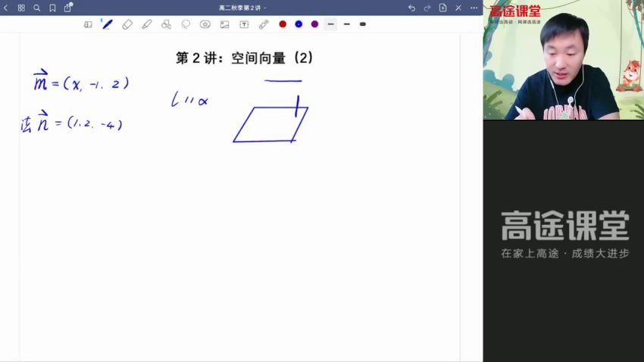Image resolution: width=644 pixels, height=362 pixels.
Task: Toggle the zoom window tool
Action: tap(88, 24)
